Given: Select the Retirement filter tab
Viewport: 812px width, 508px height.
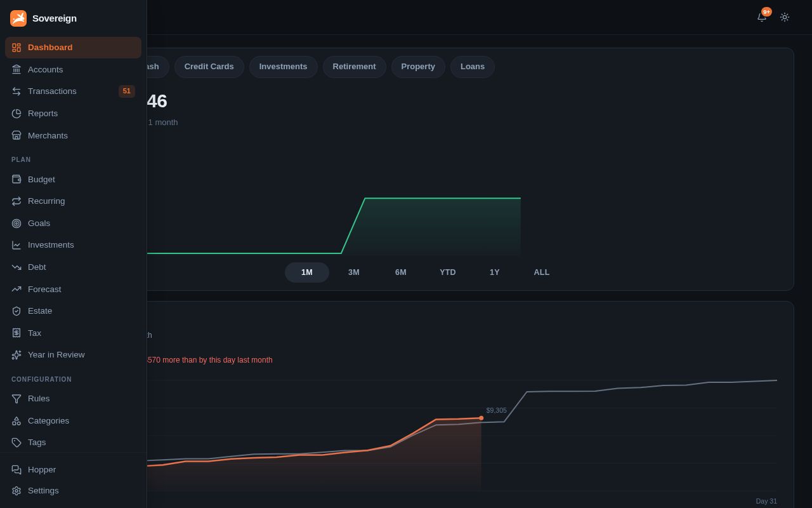Looking at the screenshot, I should click(x=355, y=67).
